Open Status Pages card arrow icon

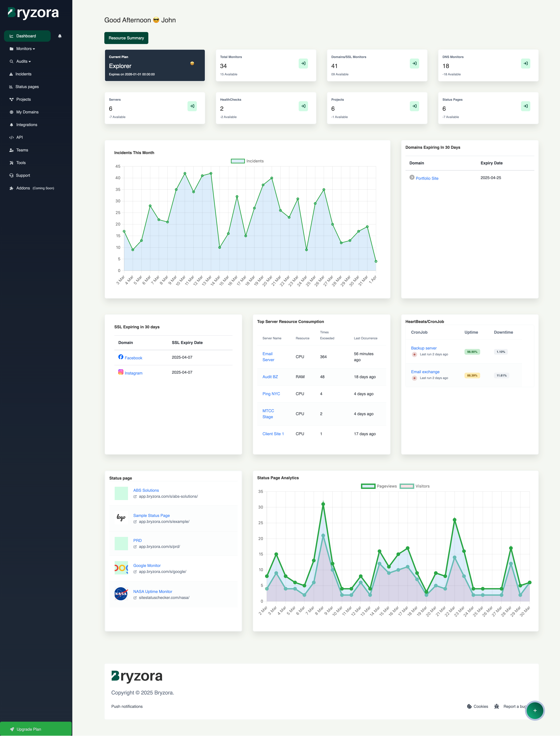526,106
